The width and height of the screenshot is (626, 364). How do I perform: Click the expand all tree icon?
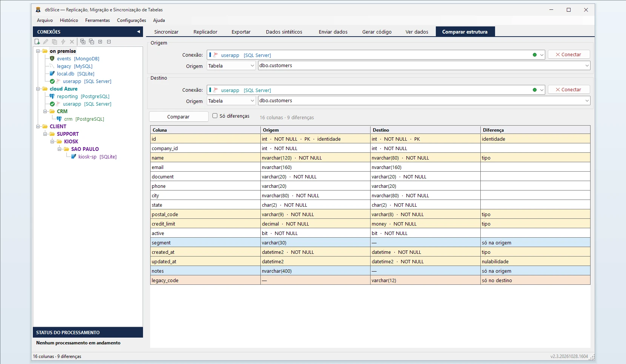coord(100,41)
